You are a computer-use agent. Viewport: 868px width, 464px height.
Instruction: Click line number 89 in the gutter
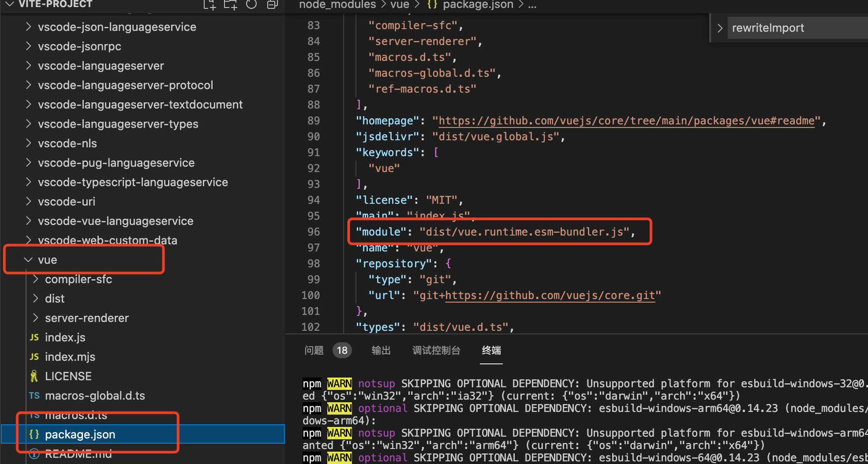314,121
